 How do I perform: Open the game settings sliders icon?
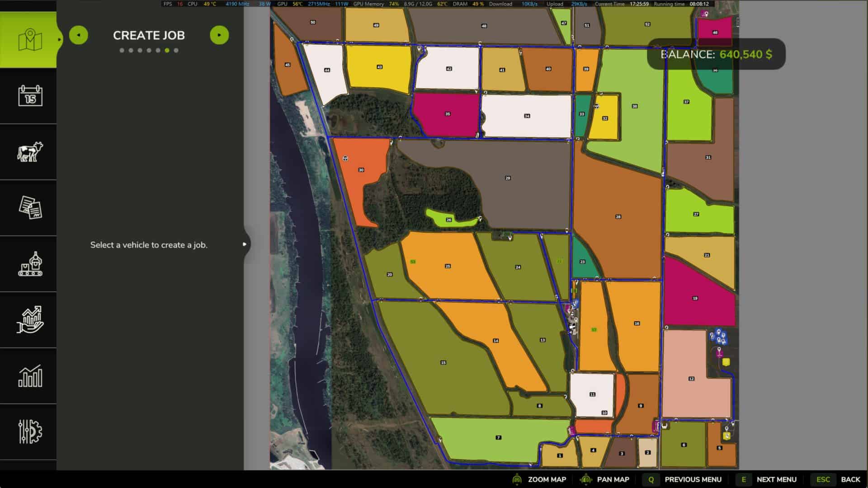coord(30,432)
